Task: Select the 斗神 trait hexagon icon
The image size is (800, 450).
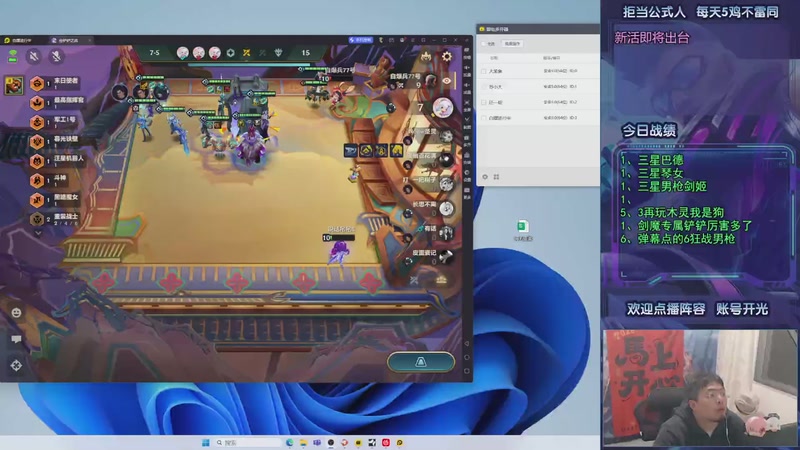Action: pos(37,180)
